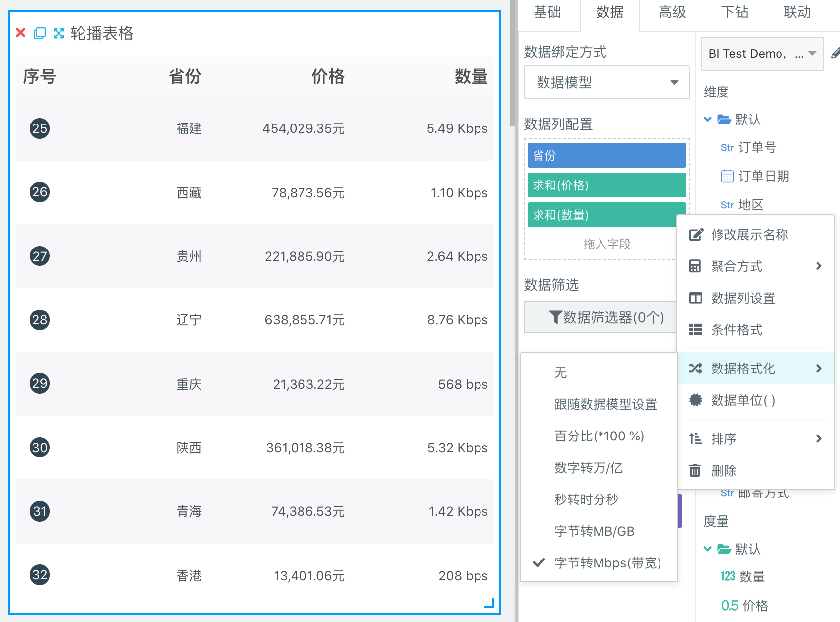Click table cell 638,855.71元
The width and height of the screenshot is (840, 622).
304,320
